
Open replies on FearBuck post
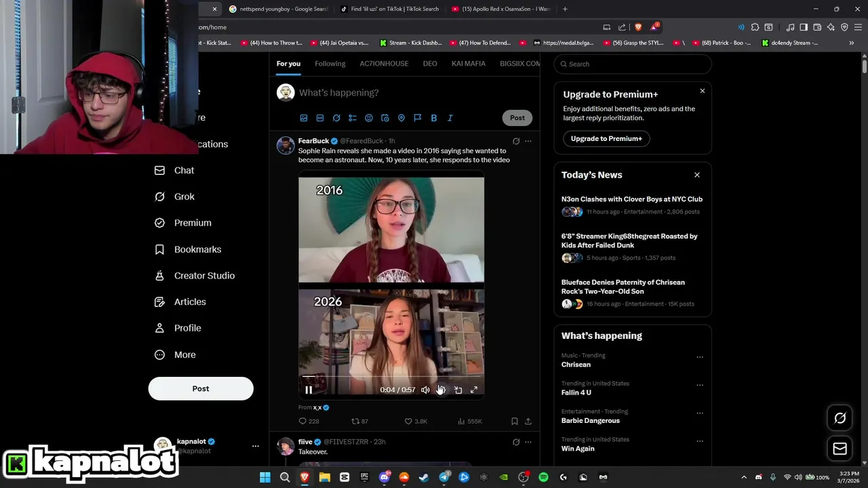pyautogui.click(x=309, y=421)
